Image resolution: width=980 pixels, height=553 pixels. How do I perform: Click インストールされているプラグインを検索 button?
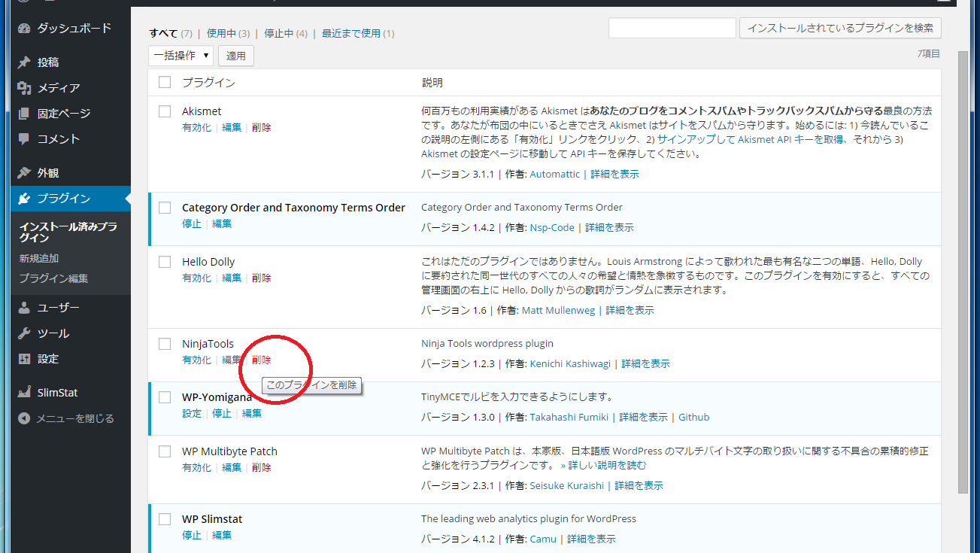point(840,28)
